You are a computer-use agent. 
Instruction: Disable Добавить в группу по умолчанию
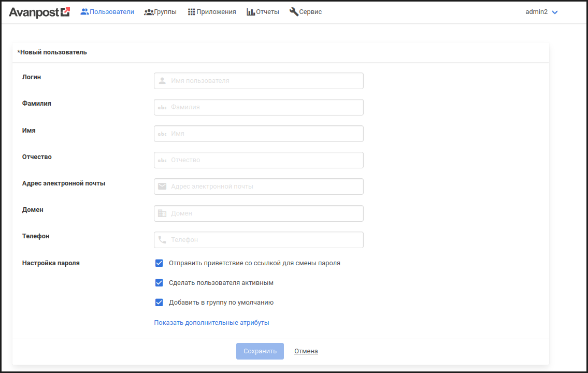pyautogui.click(x=159, y=303)
